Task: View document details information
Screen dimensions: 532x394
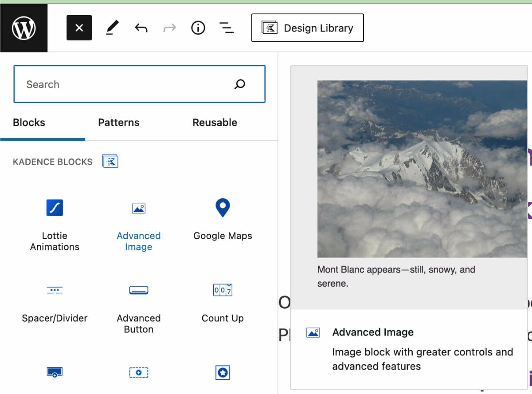Action: tap(198, 28)
